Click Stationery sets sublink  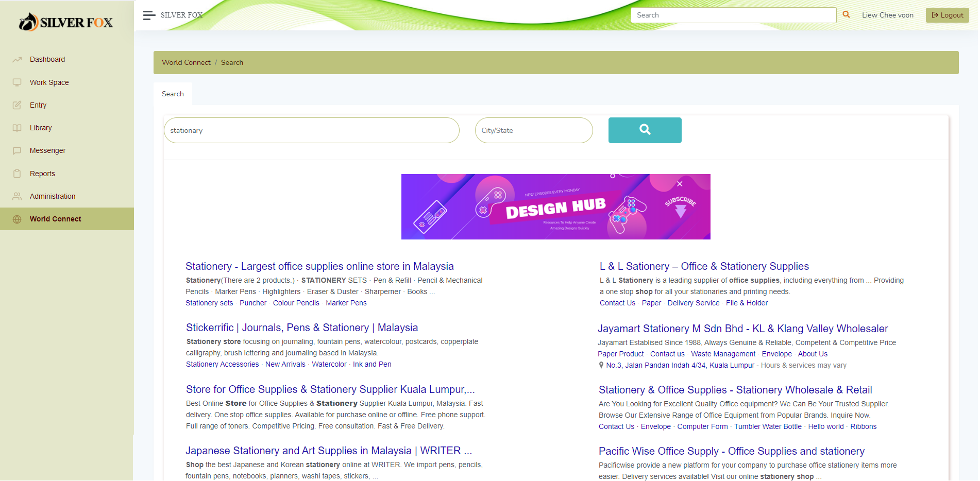tap(209, 303)
